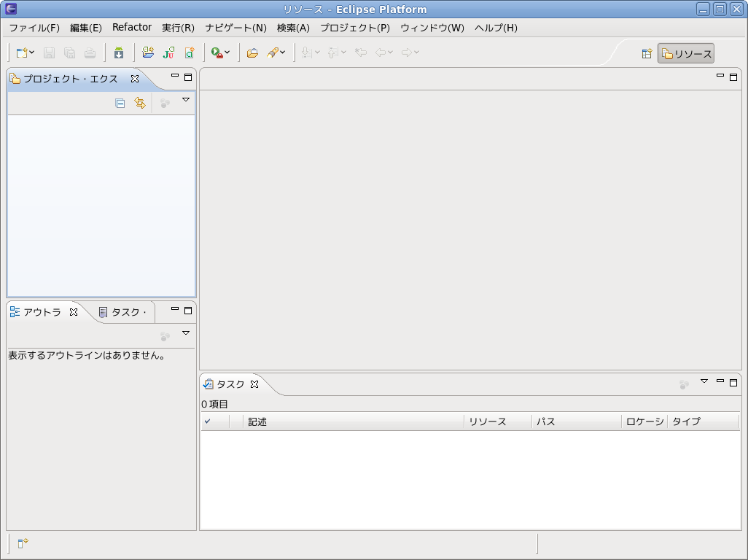
Task: Open the ウィンドウ(W) menu
Action: tap(432, 28)
